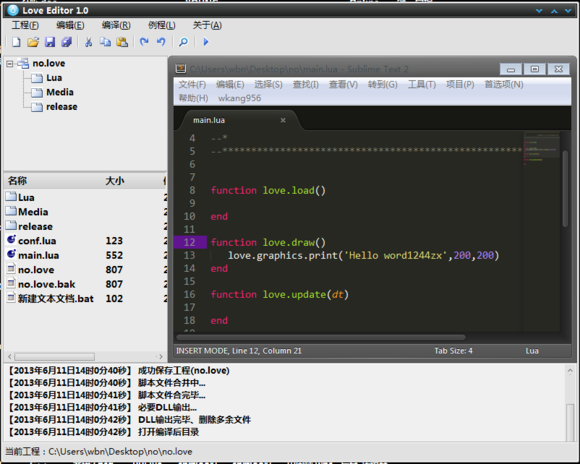
Task: Click Tab Size: 4 in status bar
Action: [453, 351]
